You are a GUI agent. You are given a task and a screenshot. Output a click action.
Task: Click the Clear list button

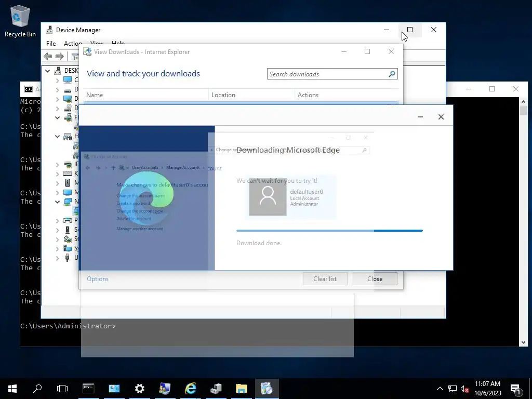pos(325,279)
